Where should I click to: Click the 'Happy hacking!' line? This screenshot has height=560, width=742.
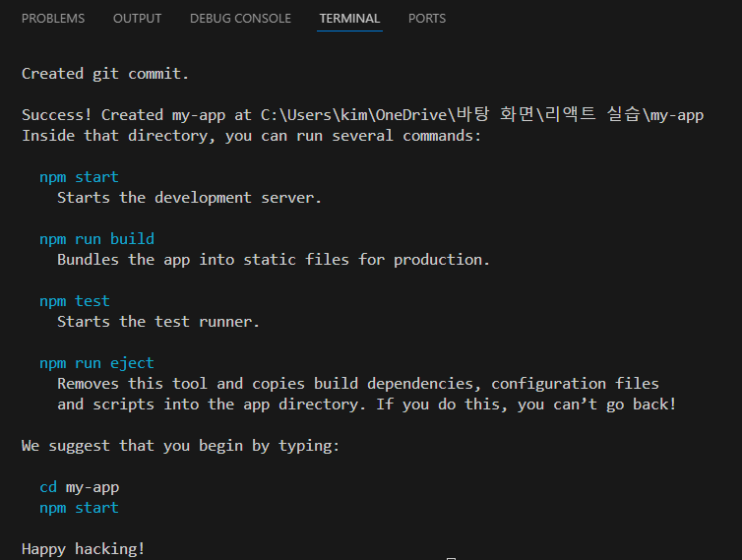[x=84, y=549]
